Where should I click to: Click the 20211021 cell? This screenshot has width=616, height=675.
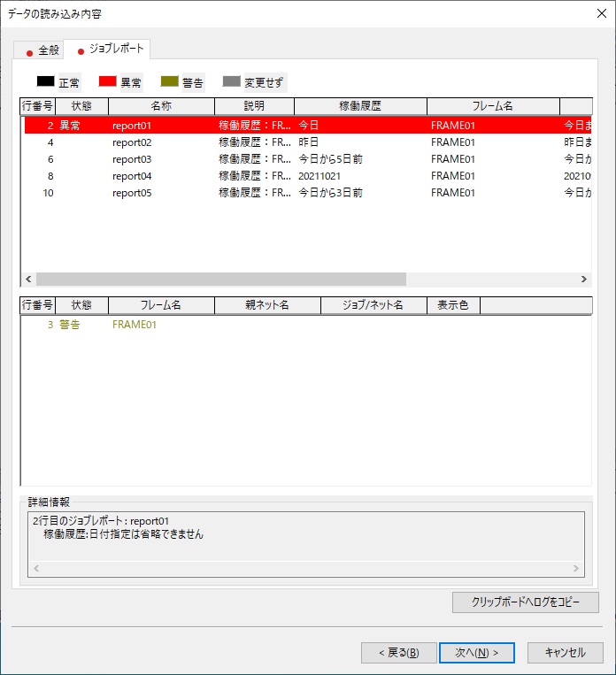click(x=320, y=176)
